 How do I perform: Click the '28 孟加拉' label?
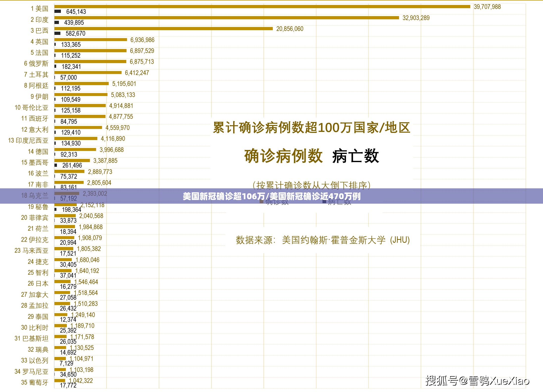tap(35, 305)
